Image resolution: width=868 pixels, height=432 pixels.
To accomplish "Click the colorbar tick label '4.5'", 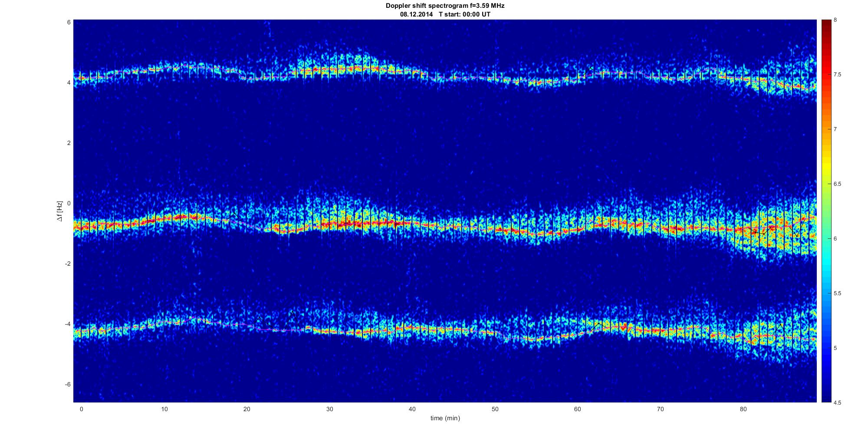I will [x=838, y=402].
